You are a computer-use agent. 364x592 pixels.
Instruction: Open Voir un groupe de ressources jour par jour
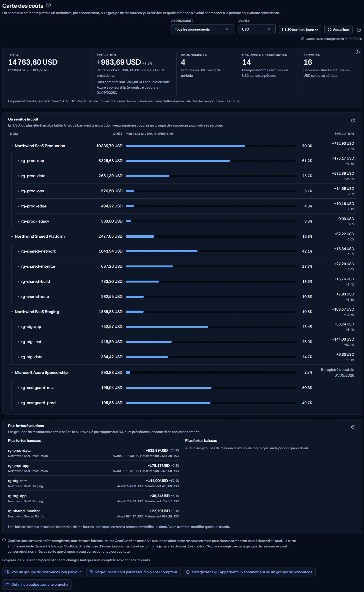(43, 572)
